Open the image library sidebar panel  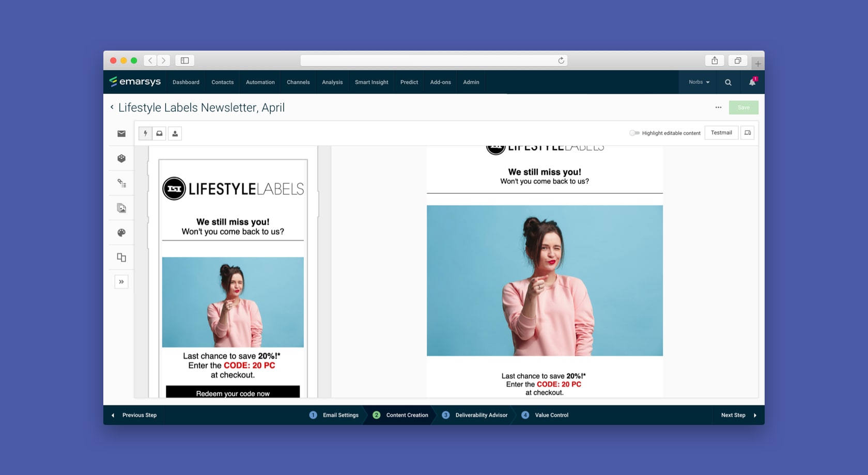(x=121, y=208)
